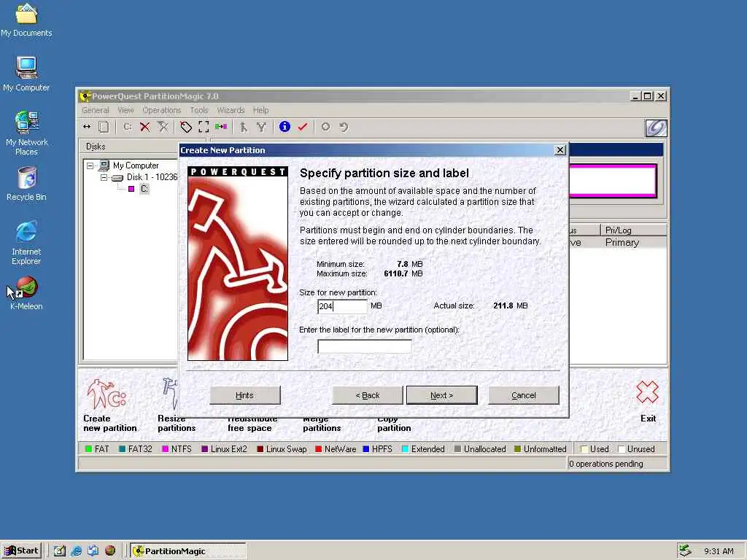Open the Help menu
The image size is (747, 560).
pyautogui.click(x=260, y=110)
